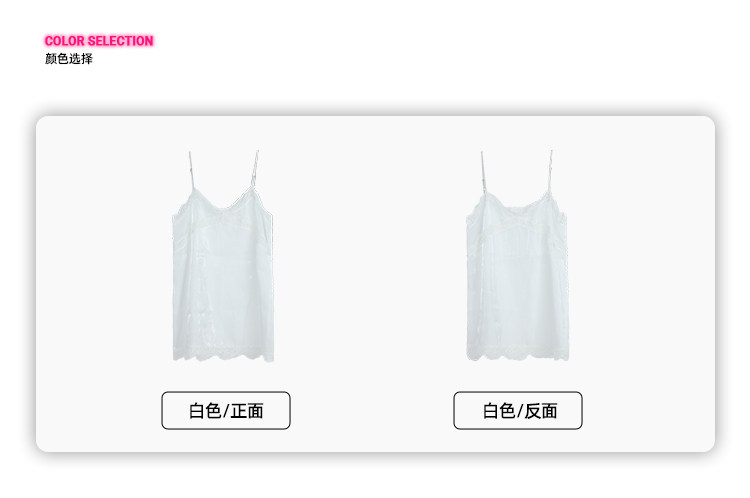The width and height of the screenshot is (750, 498).
Task: Click the lace neckline of the back-view camisole
Action: pyautogui.click(x=517, y=205)
